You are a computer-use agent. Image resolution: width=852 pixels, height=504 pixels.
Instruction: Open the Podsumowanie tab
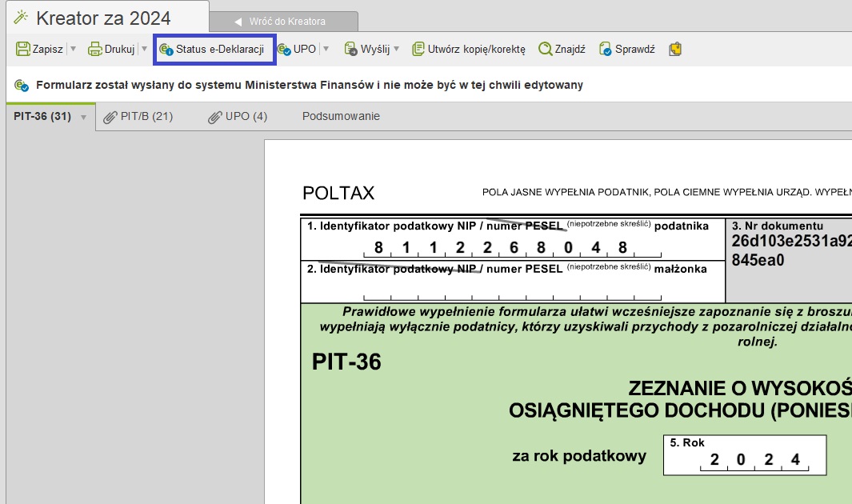coord(341,117)
